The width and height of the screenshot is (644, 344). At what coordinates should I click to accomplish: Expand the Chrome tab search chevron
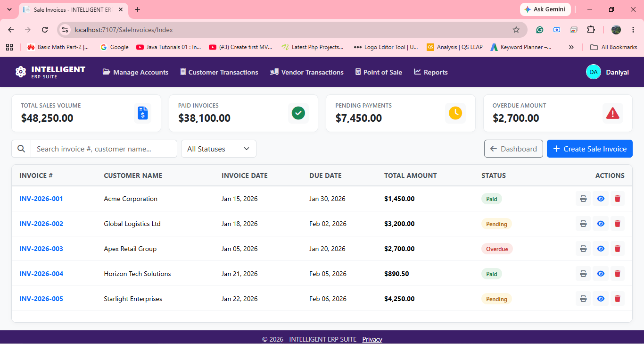9,9
